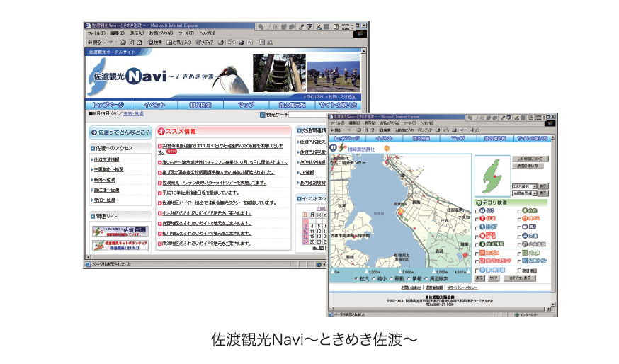Click 戻る back button in rear window

coord(94,42)
